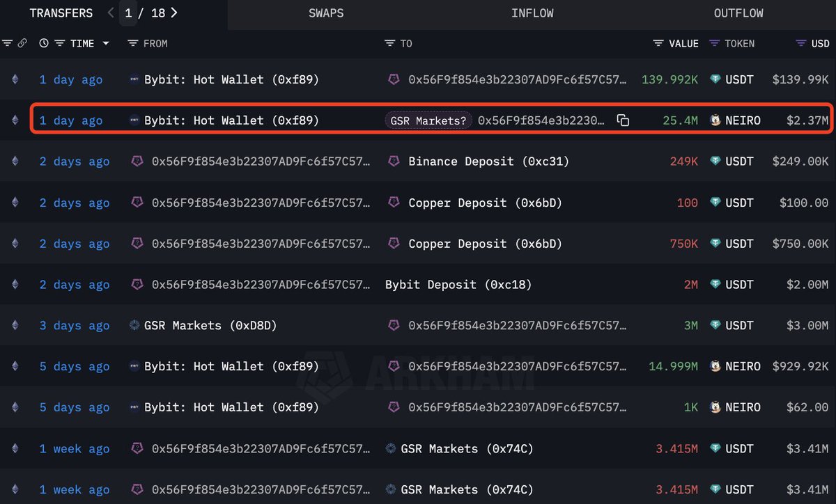Open the VALUE column filter
Image resolution: width=836 pixels, height=504 pixels.
pyautogui.click(x=658, y=43)
